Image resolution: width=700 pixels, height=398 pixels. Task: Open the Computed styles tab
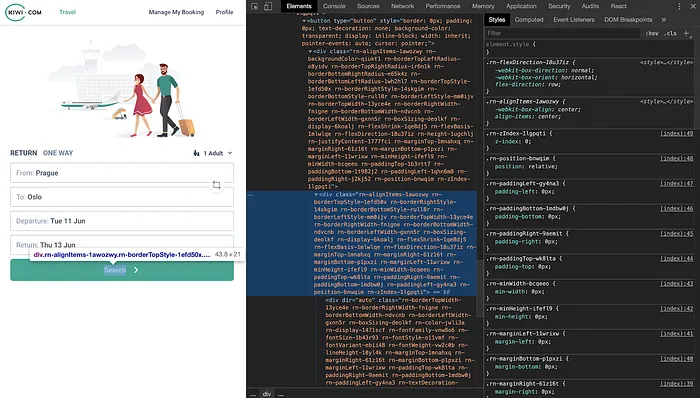point(529,20)
